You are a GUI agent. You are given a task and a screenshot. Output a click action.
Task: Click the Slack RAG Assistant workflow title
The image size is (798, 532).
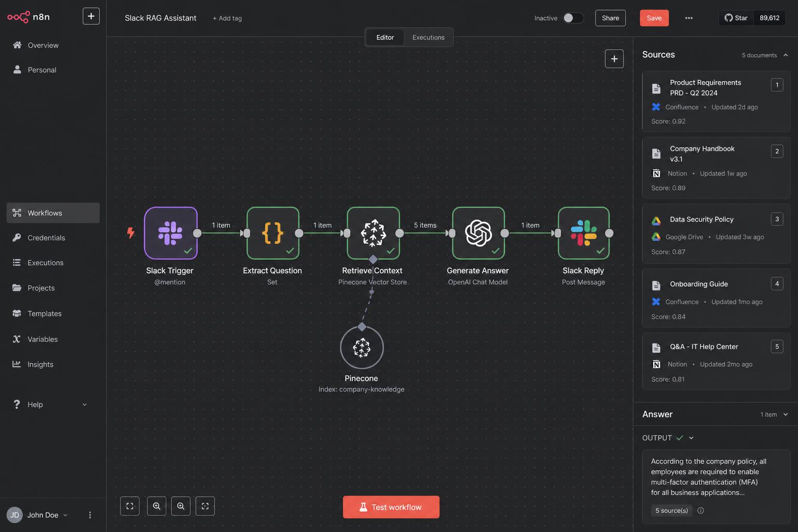pos(161,18)
